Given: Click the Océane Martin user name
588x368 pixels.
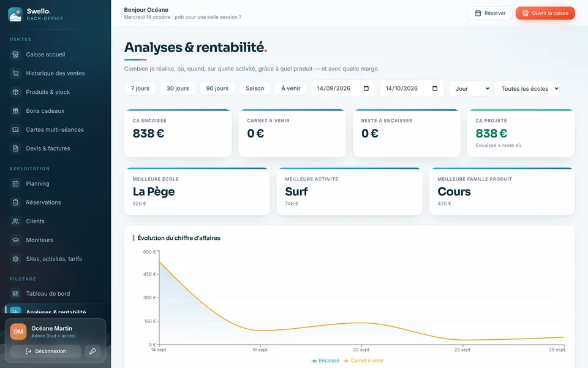Looking at the screenshot, I should tap(51, 329).
